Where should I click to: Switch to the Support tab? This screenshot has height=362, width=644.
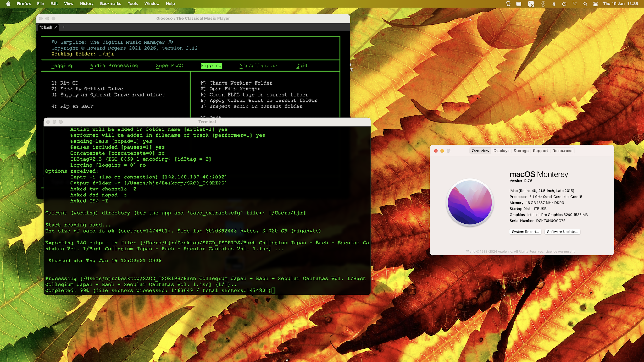pyautogui.click(x=540, y=151)
